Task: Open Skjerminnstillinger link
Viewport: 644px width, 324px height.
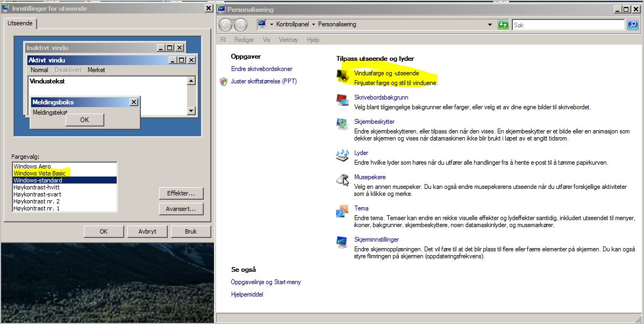Action: coord(376,240)
